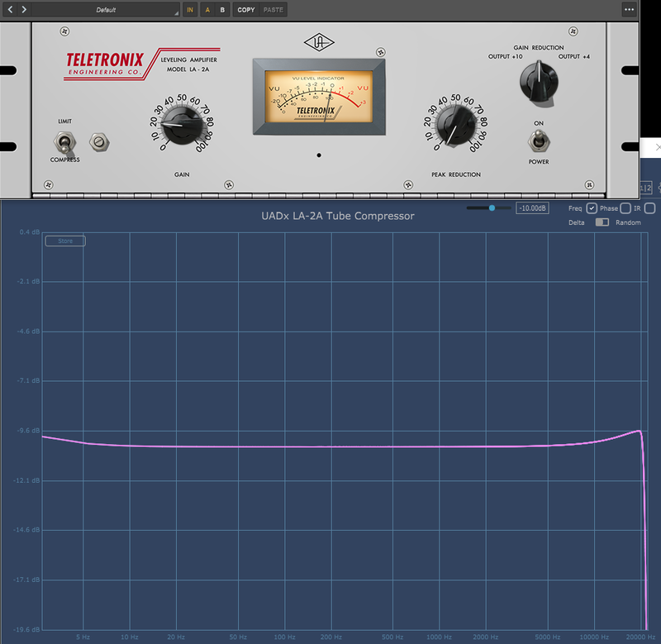Click the VU level indicator meter
The width and height of the screenshot is (661, 644).
[319, 97]
